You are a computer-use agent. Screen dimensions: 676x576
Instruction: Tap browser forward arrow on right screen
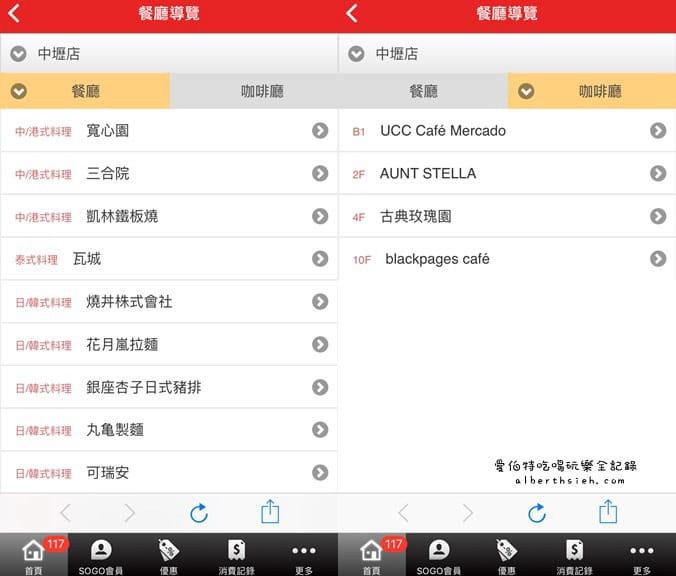coord(467,513)
